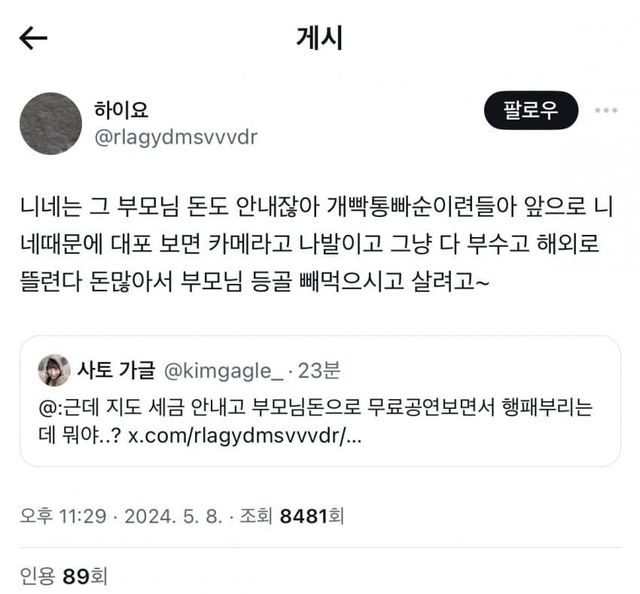Click the 오후 11:29 timestamp
Viewport: 640px width, 594px height.
pos(63,516)
